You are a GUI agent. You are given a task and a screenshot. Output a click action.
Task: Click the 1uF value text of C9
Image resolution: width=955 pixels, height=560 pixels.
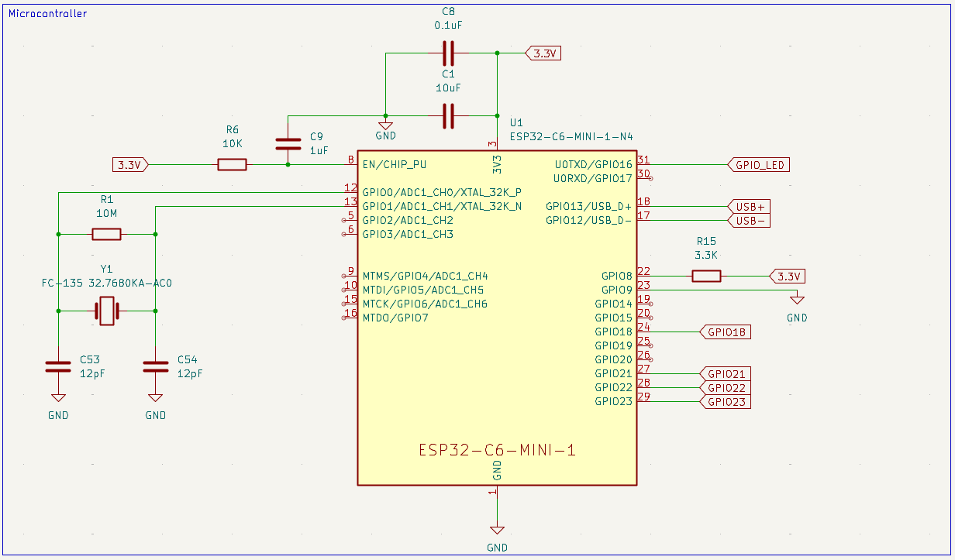click(319, 149)
